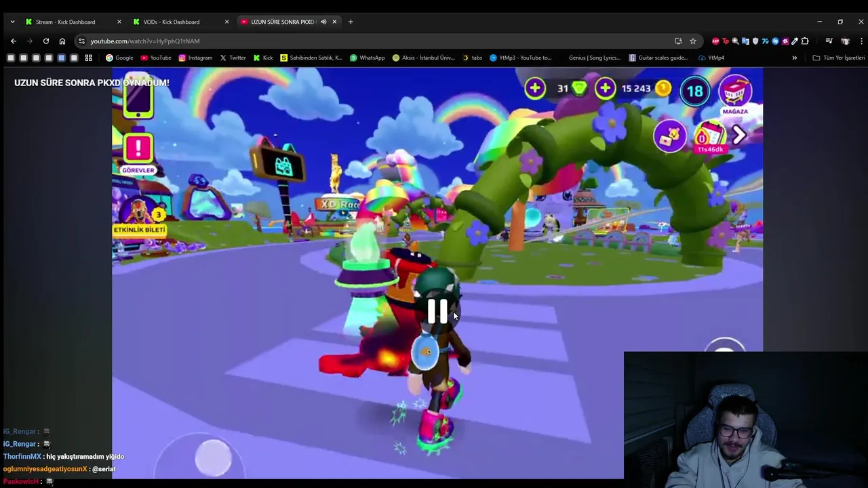Go back to the previous page

coord(14,41)
